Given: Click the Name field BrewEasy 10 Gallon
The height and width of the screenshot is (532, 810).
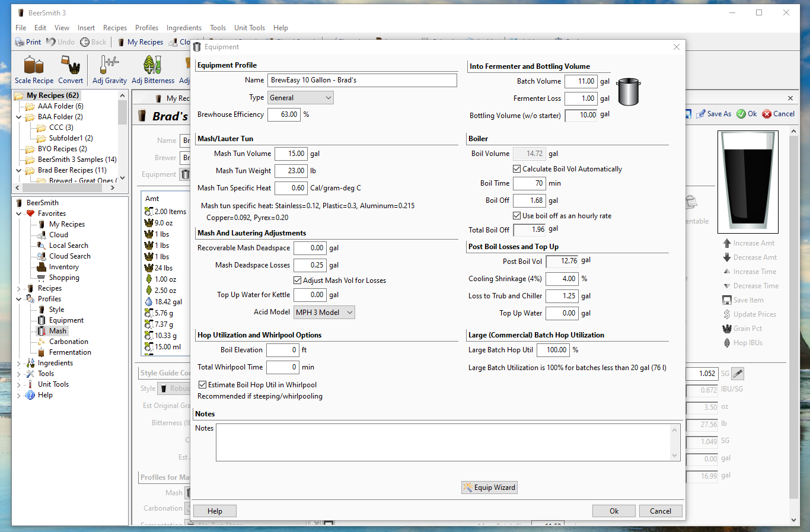Looking at the screenshot, I should click(362, 80).
